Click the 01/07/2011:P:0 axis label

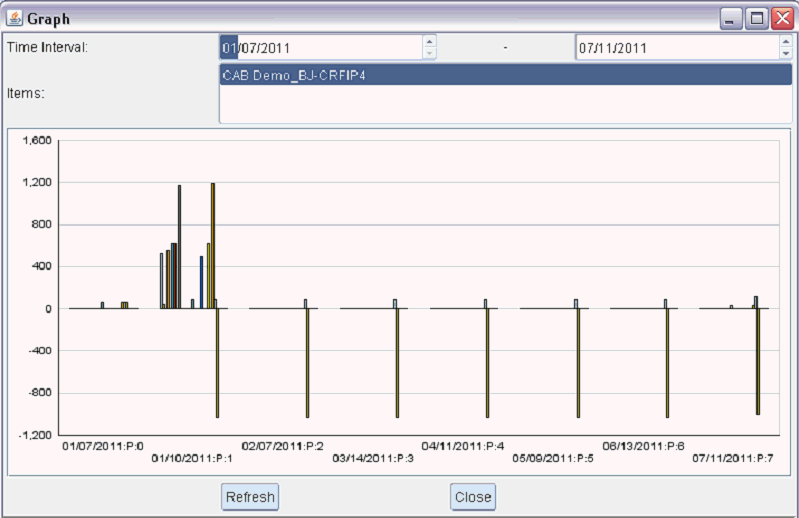coord(103,446)
